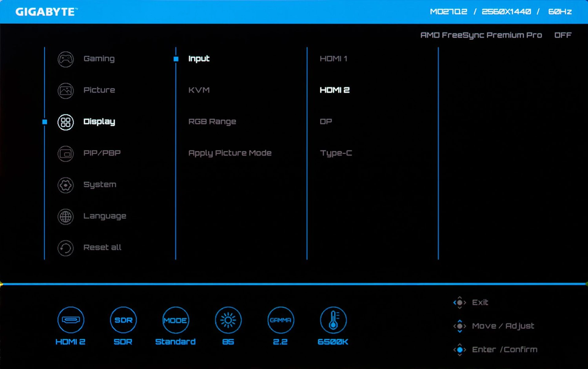The width and height of the screenshot is (588, 369).
Task: Click the SDR label below the icon
Action: (123, 342)
